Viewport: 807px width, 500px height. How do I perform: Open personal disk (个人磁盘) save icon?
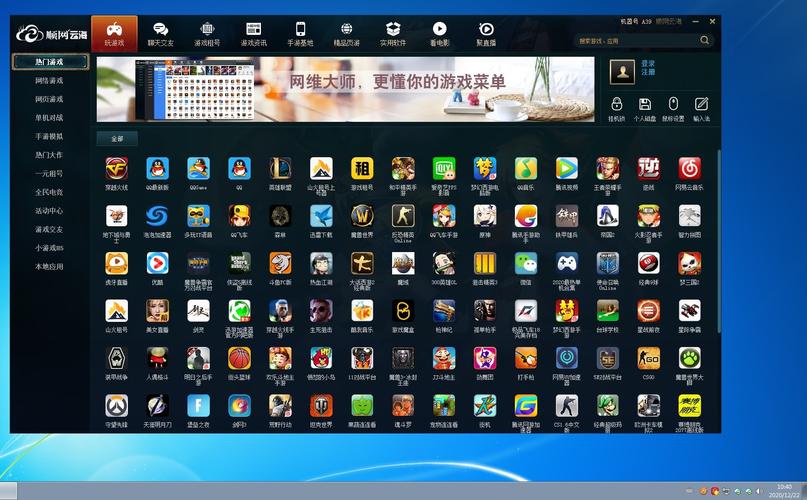pos(644,105)
